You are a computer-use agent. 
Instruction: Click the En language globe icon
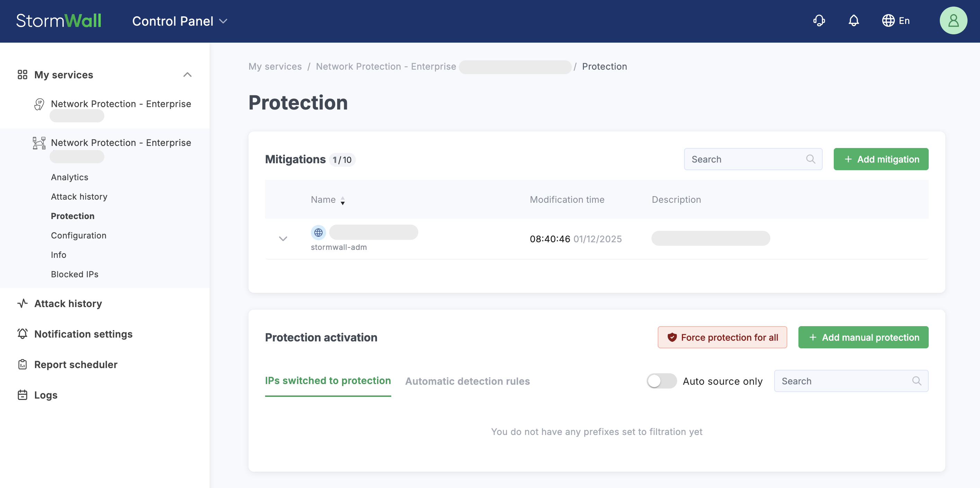888,20
